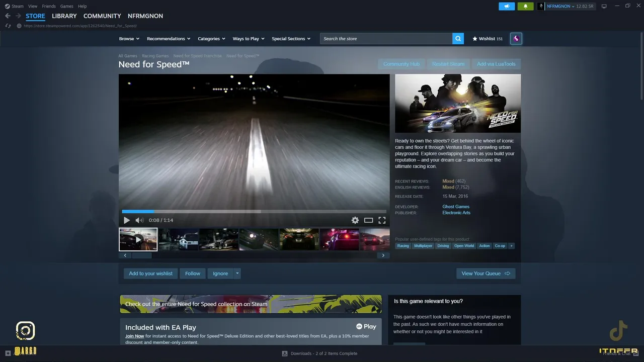Screen dimensions: 644x362
Task: Open the announcements megaphone button
Action: coord(507,6)
